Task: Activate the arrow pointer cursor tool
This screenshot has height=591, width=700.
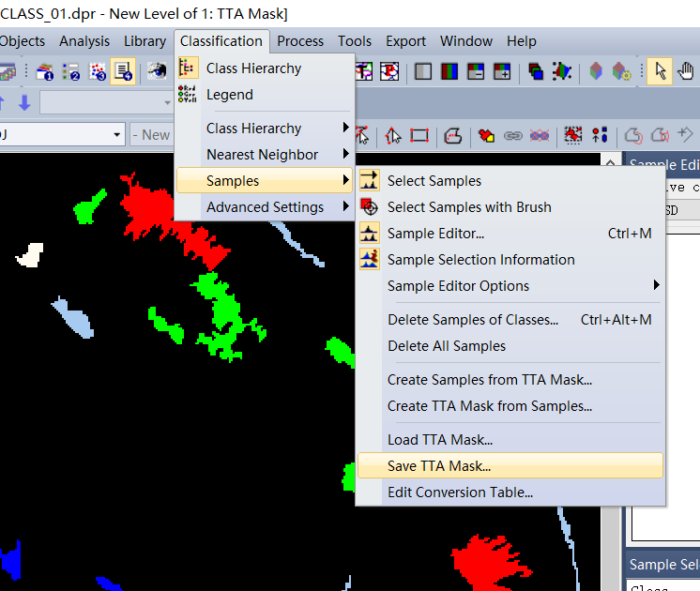Action: (660, 71)
